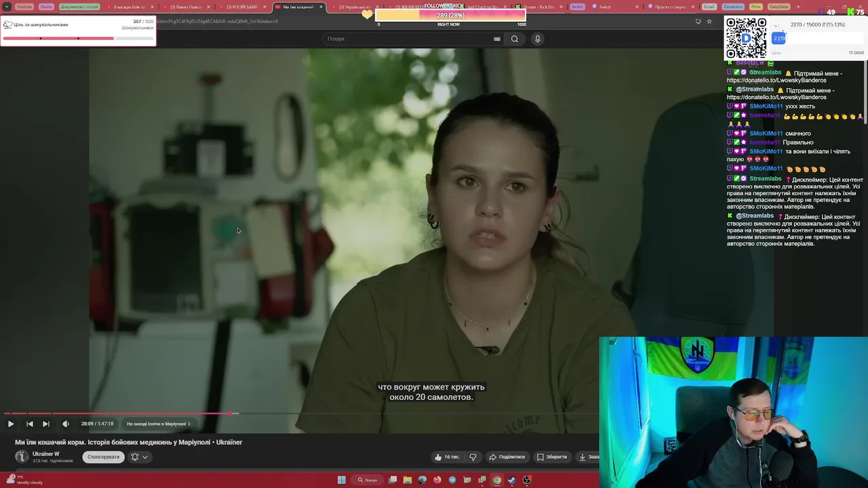Switch to the Twitch tab

615,7
